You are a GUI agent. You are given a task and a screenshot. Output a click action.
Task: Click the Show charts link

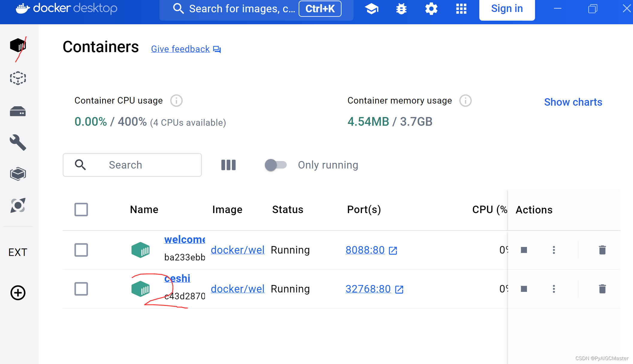pos(573,102)
